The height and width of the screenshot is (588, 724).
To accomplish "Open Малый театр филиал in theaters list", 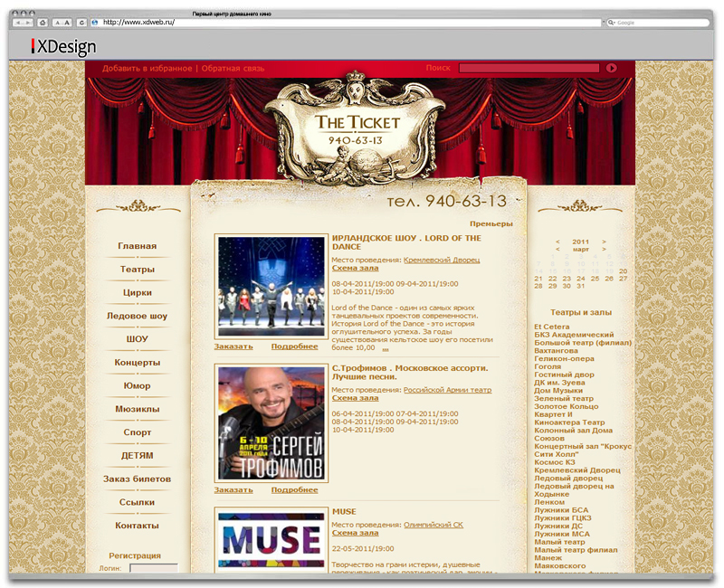I will pos(576,550).
